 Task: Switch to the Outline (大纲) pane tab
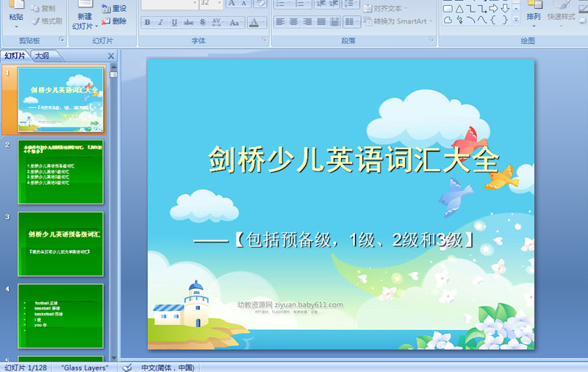[42, 56]
